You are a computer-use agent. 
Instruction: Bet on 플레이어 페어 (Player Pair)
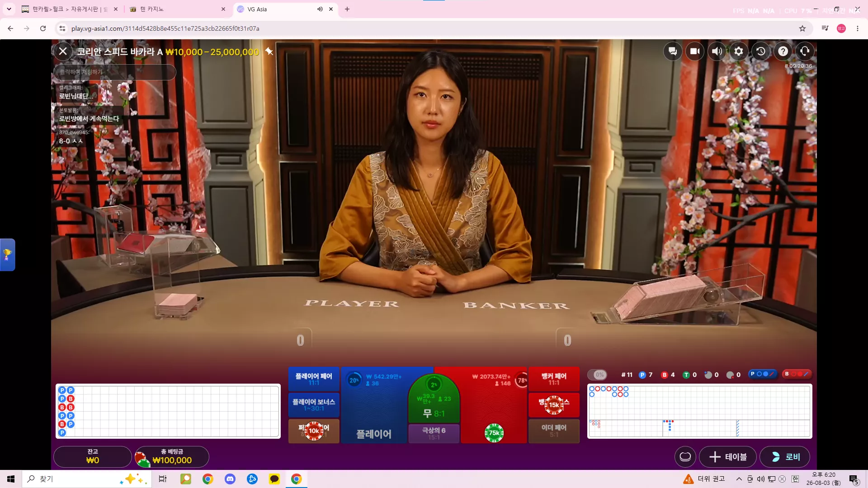314,379
